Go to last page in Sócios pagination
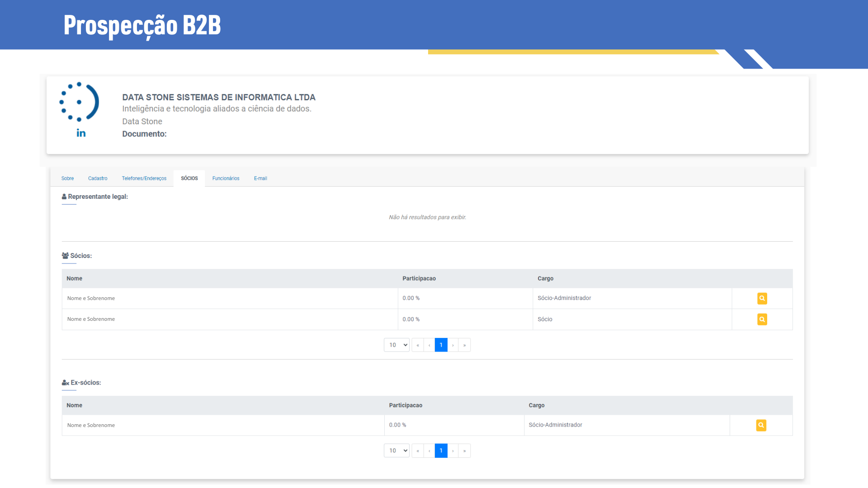The height and width of the screenshot is (488, 868). click(x=464, y=345)
